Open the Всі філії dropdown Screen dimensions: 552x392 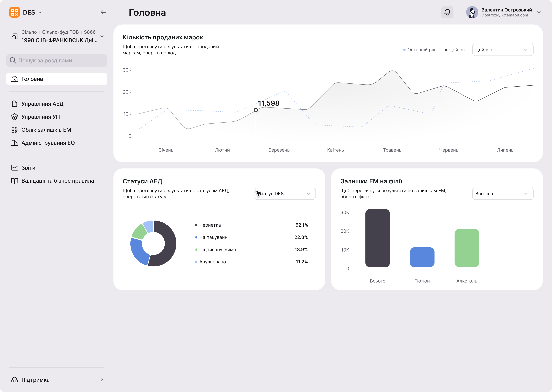coord(502,194)
